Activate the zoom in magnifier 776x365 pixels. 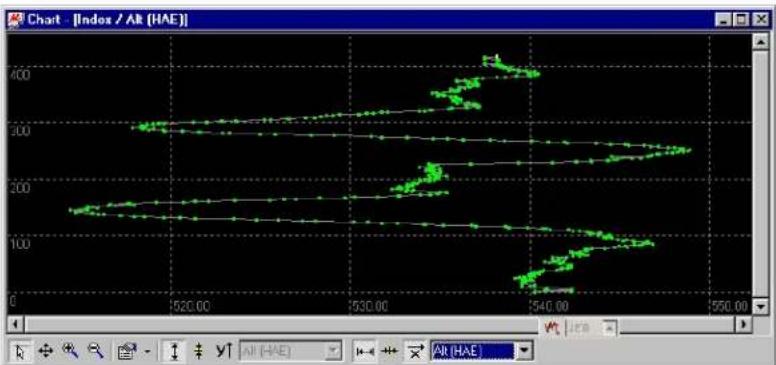tap(70, 351)
